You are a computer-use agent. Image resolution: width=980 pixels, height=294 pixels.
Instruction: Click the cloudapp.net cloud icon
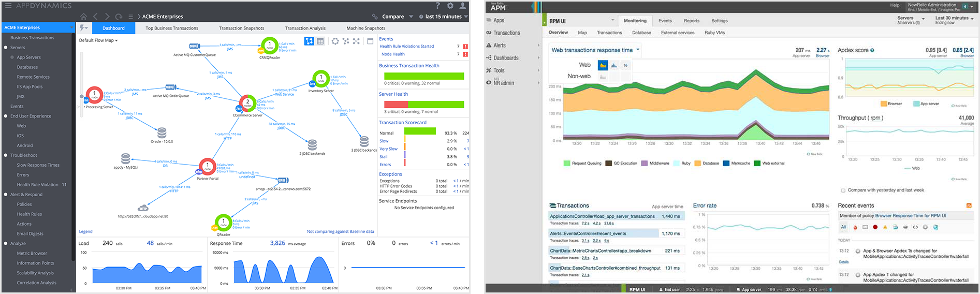(x=143, y=208)
